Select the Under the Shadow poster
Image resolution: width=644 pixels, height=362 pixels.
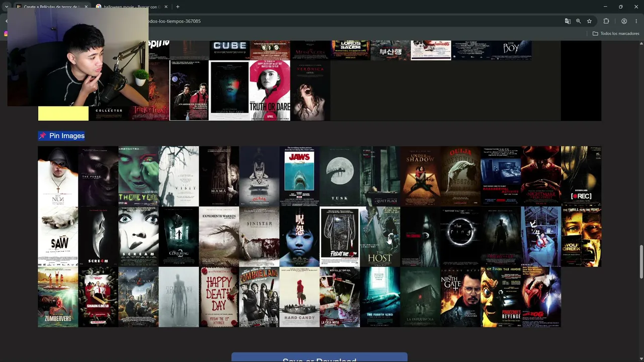click(x=420, y=176)
